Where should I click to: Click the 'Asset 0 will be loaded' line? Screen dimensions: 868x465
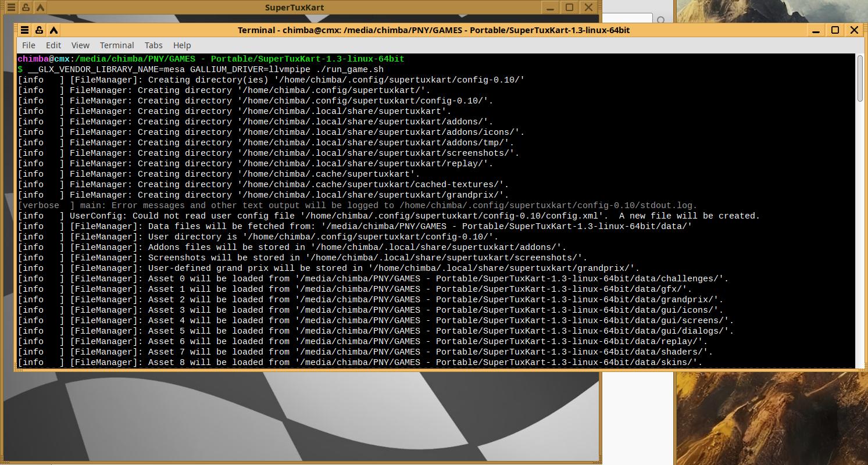pos(373,278)
